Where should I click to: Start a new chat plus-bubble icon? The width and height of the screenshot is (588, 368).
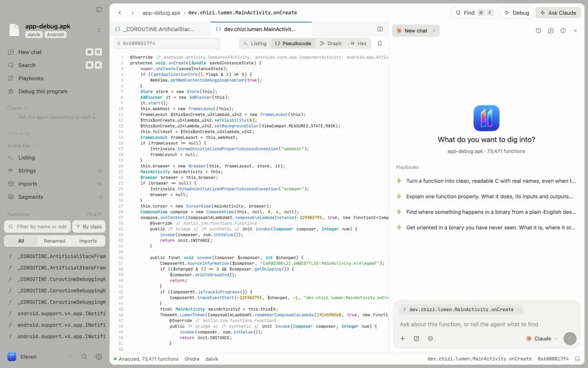(x=551, y=30)
